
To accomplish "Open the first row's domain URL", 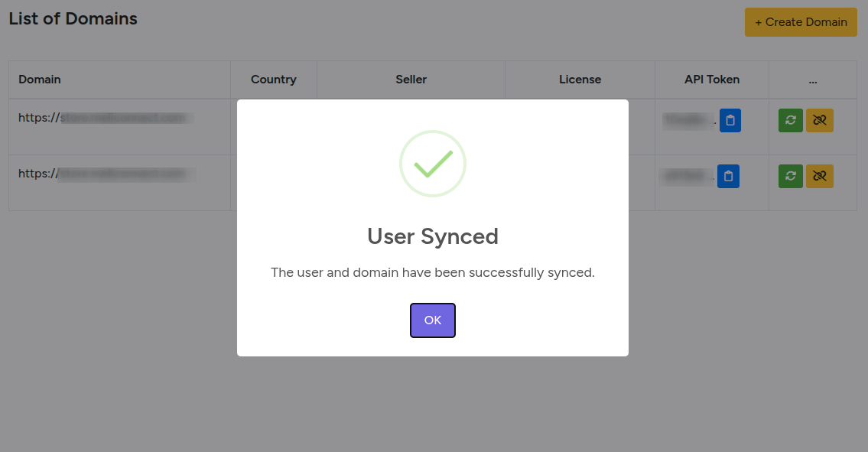I will (102, 119).
